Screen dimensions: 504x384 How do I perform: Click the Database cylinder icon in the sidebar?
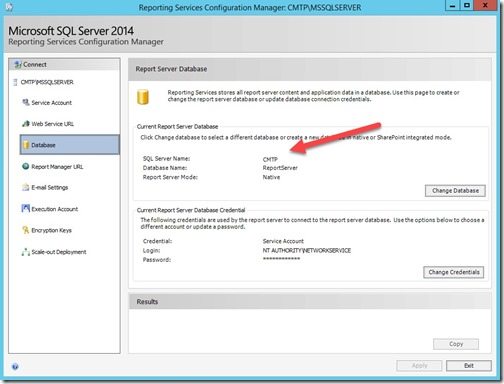coord(26,145)
